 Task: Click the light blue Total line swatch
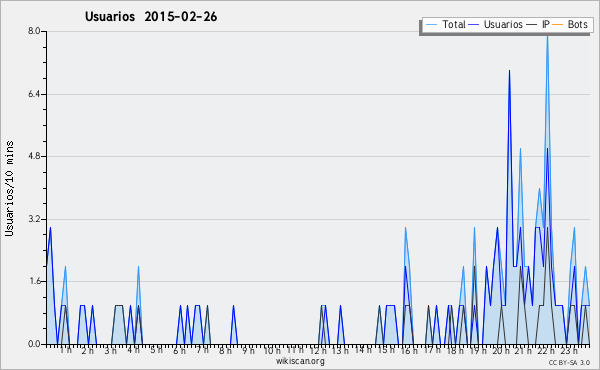(x=431, y=25)
